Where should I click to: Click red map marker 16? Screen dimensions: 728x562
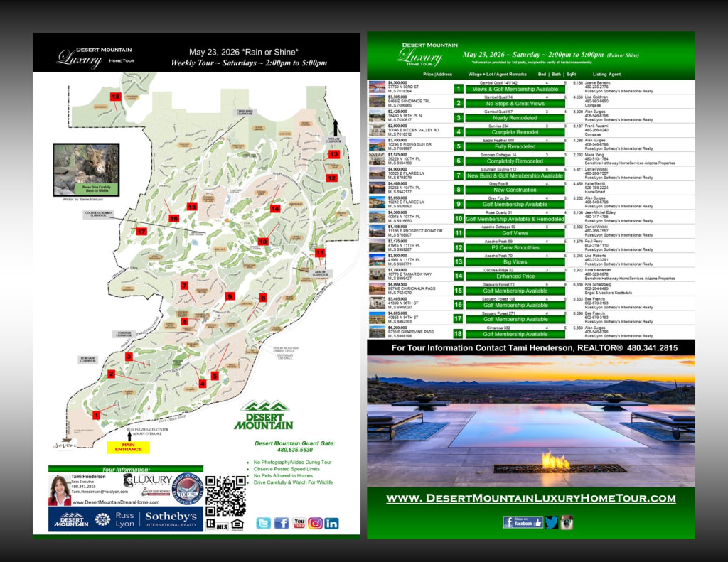tap(173, 218)
